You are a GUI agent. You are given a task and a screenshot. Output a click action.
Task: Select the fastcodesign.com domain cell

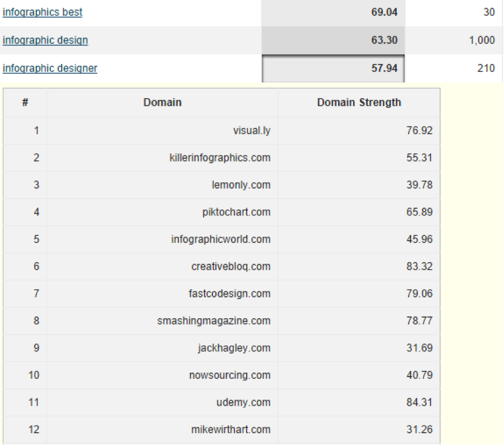coord(163,294)
